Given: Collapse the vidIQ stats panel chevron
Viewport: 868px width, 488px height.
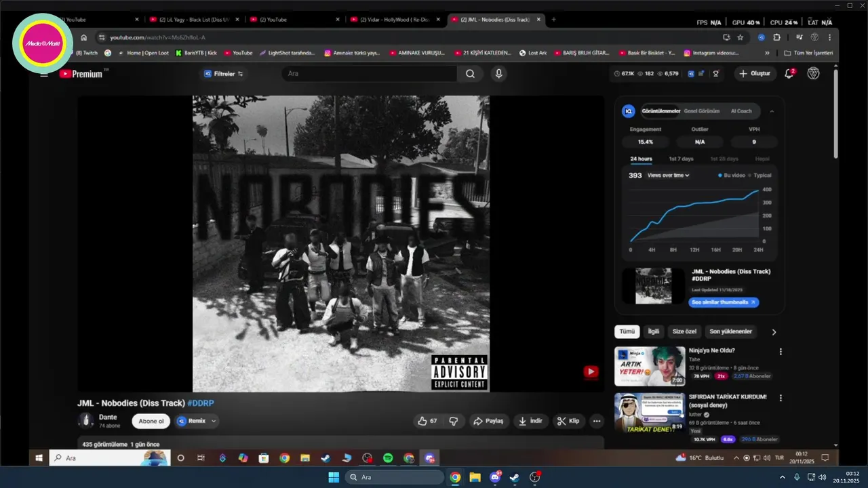Looking at the screenshot, I should 772,111.
